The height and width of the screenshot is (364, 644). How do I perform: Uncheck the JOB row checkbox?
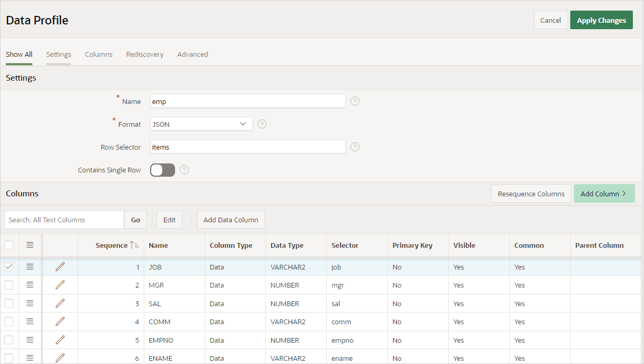9,267
